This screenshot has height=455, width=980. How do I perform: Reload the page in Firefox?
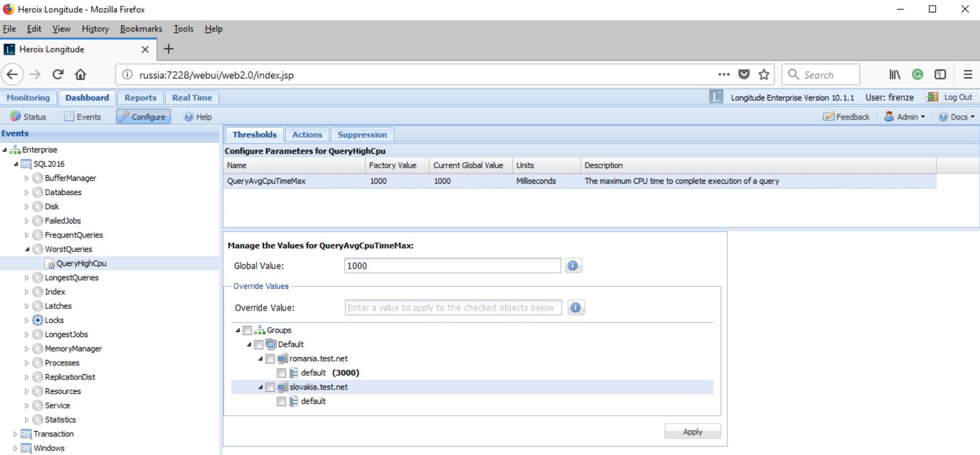58,75
